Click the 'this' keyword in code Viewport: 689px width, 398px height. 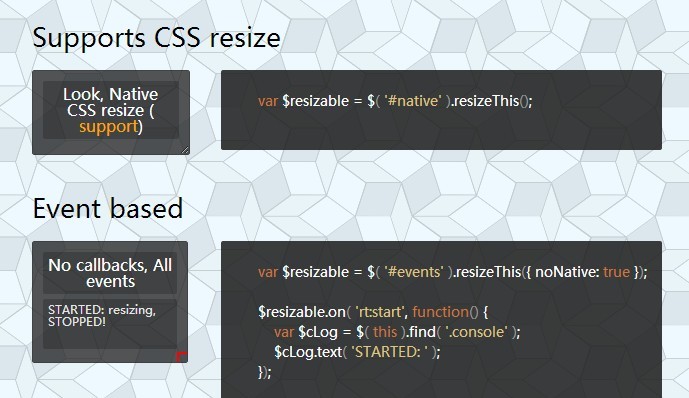pyautogui.click(x=385, y=332)
